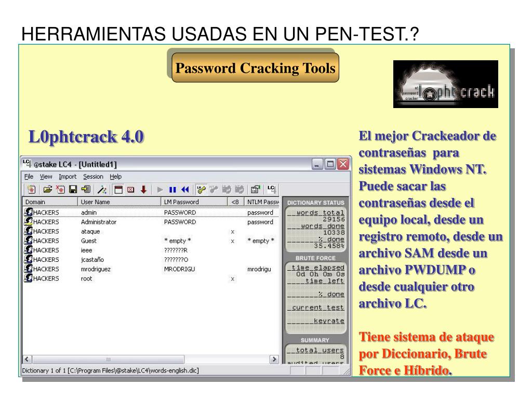Pause the audit with the blue pause icon
The width and height of the screenshot is (532, 399).
tap(172, 190)
